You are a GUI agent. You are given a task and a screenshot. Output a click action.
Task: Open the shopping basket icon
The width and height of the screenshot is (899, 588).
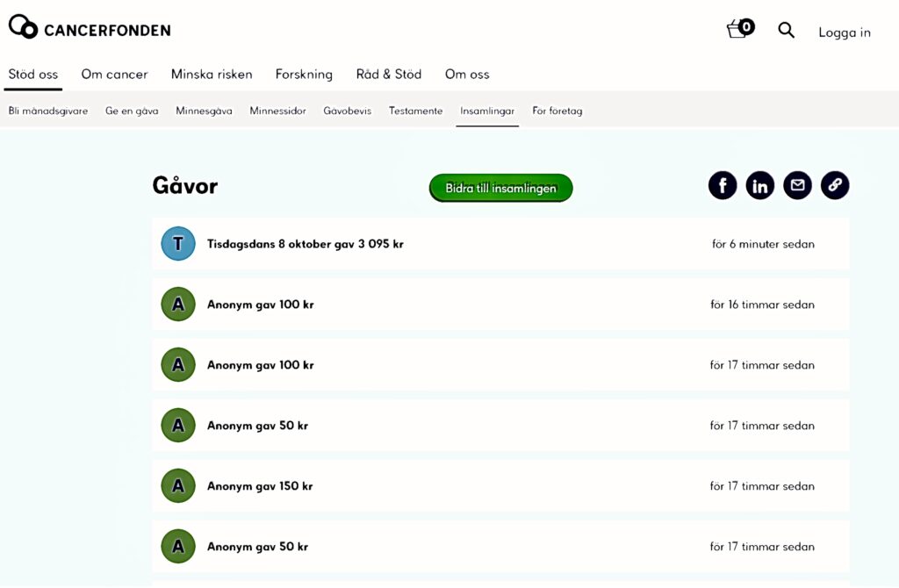(739, 30)
